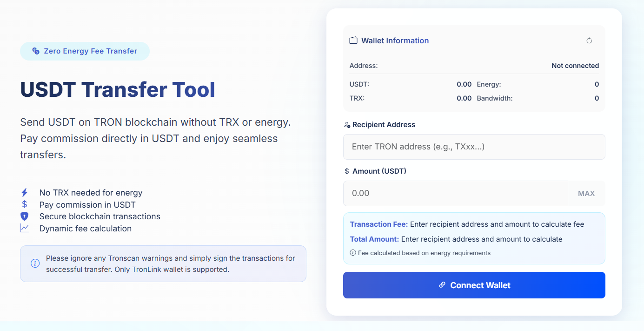Click the dollar sign icon beside Amount (USDT)
Viewport: 644px width, 331px height.
click(x=347, y=171)
